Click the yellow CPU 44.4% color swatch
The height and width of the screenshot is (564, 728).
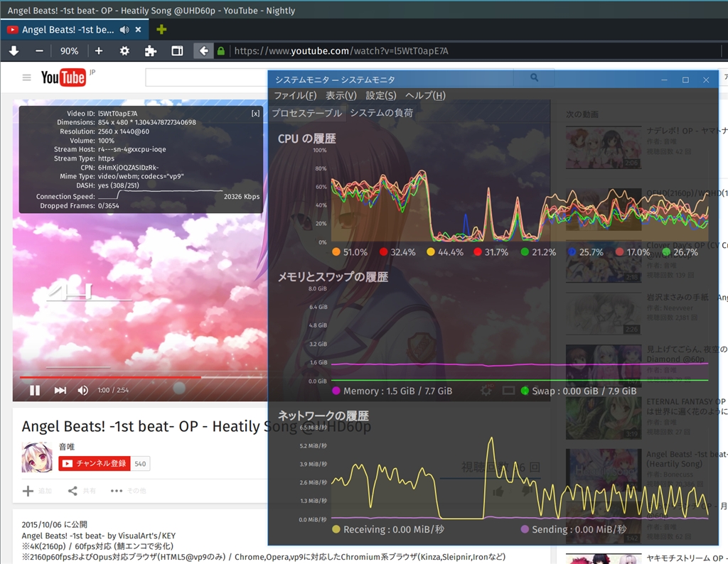click(430, 252)
